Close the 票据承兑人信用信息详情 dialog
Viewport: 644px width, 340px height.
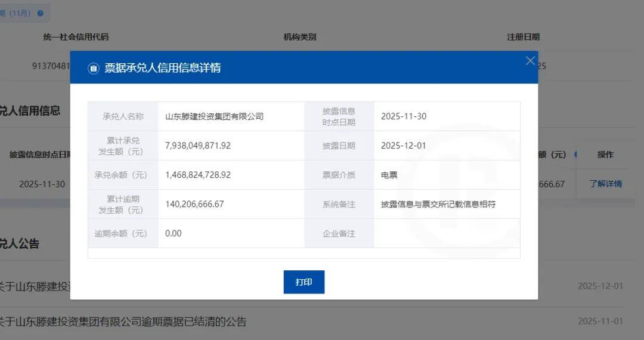coord(530,61)
